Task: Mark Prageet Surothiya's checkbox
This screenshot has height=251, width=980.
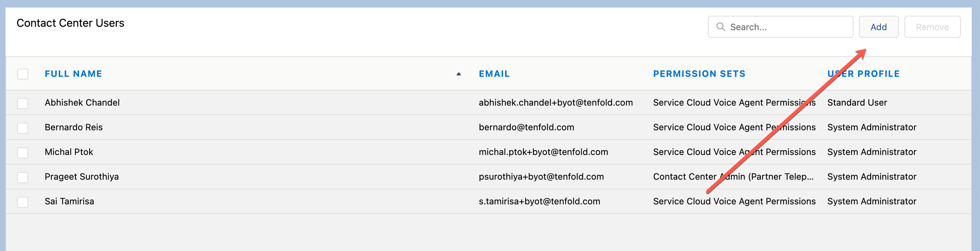Action: pyautogui.click(x=23, y=177)
